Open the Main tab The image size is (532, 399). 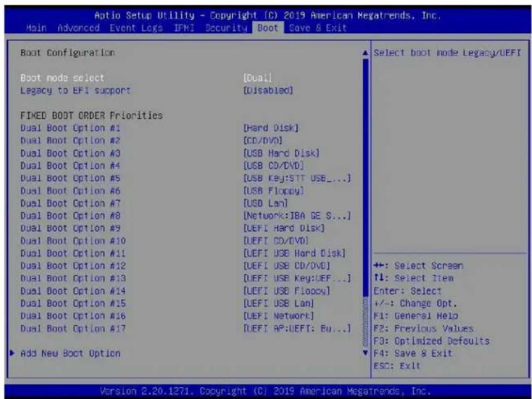point(36,28)
